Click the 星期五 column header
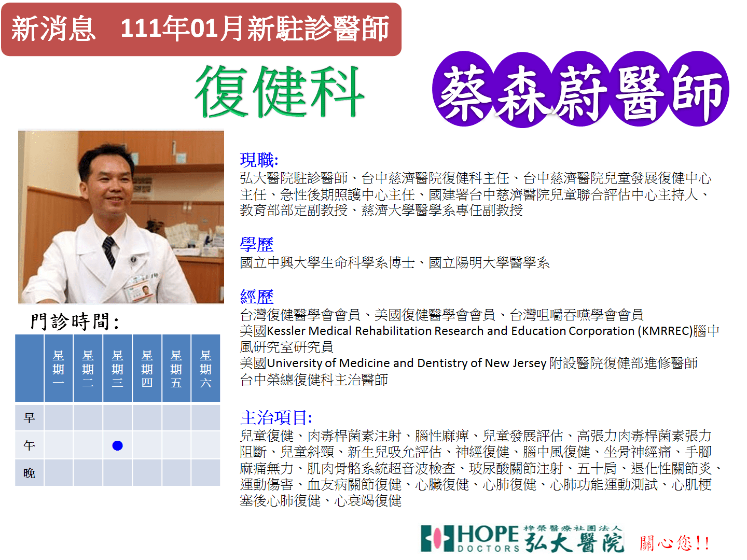 [176, 369]
